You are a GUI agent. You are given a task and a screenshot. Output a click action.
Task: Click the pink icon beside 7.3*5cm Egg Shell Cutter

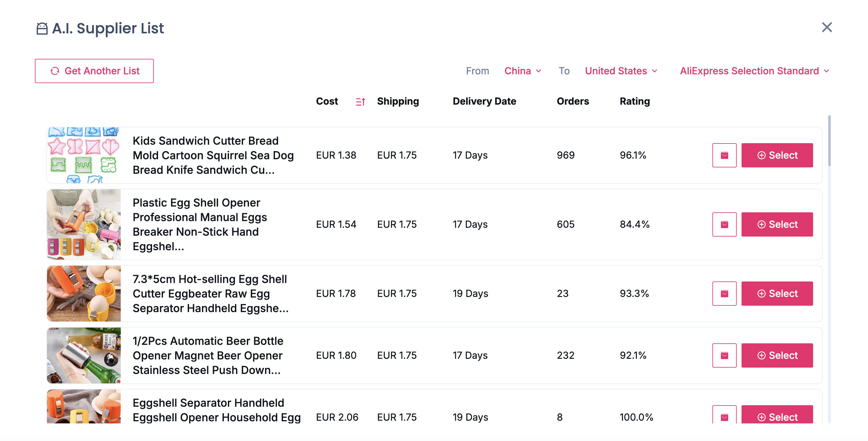[x=724, y=293]
